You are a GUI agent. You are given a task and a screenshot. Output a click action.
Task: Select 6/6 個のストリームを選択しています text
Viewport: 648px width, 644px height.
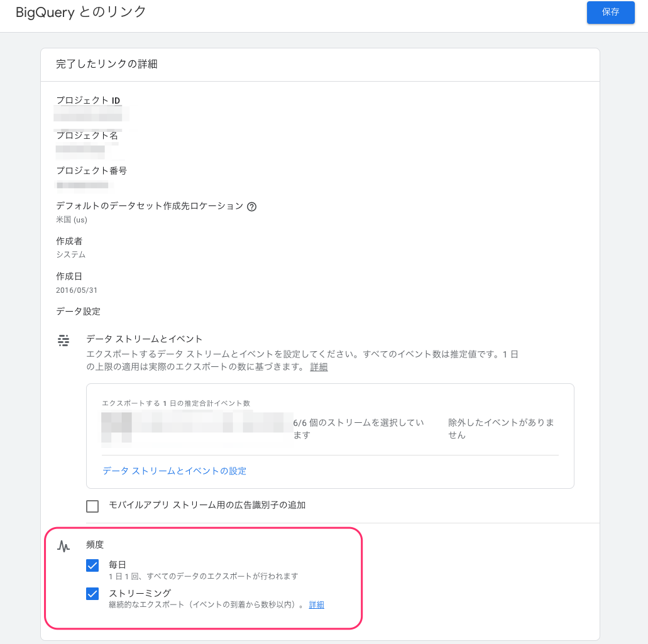point(359,428)
